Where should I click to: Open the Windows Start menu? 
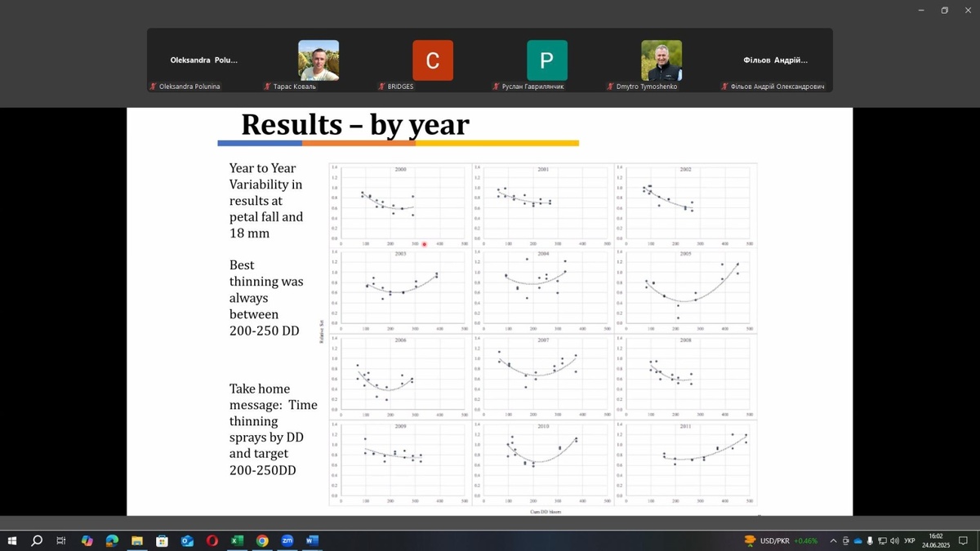click(x=12, y=540)
